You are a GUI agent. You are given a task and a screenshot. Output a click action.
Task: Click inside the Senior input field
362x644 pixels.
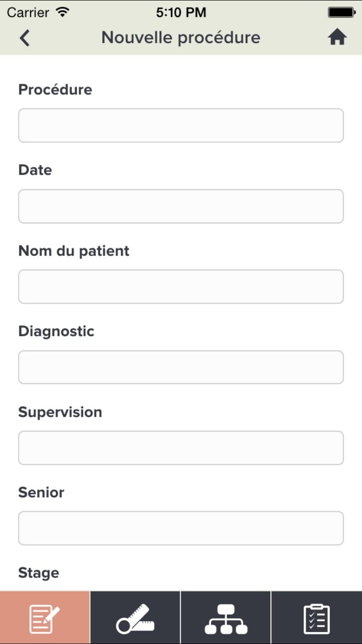tap(181, 528)
